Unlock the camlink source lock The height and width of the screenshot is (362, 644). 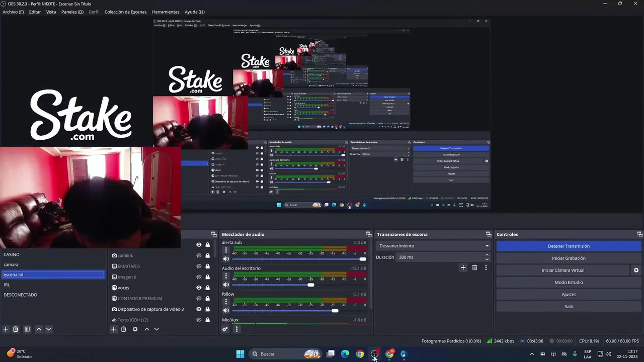tap(207, 255)
